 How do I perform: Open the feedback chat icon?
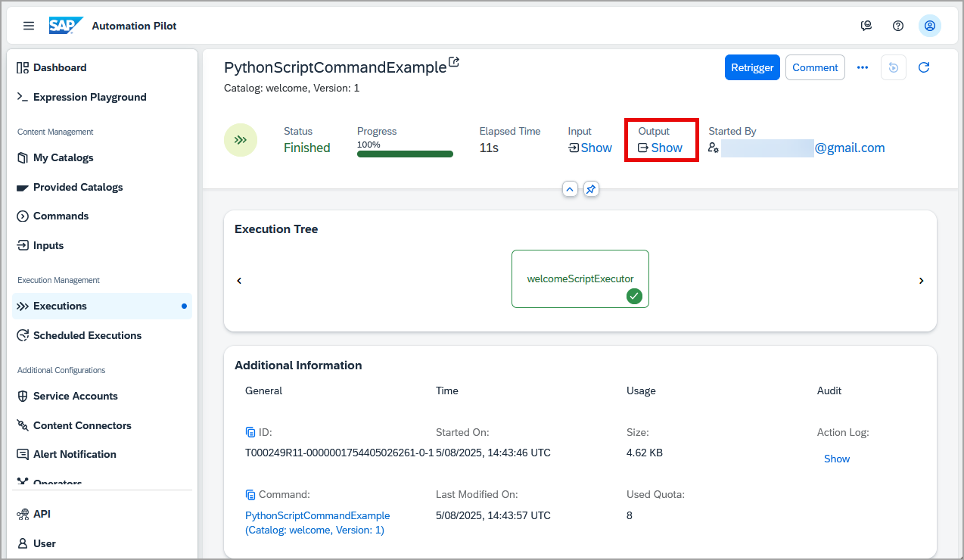pyautogui.click(x=866, y=26)
